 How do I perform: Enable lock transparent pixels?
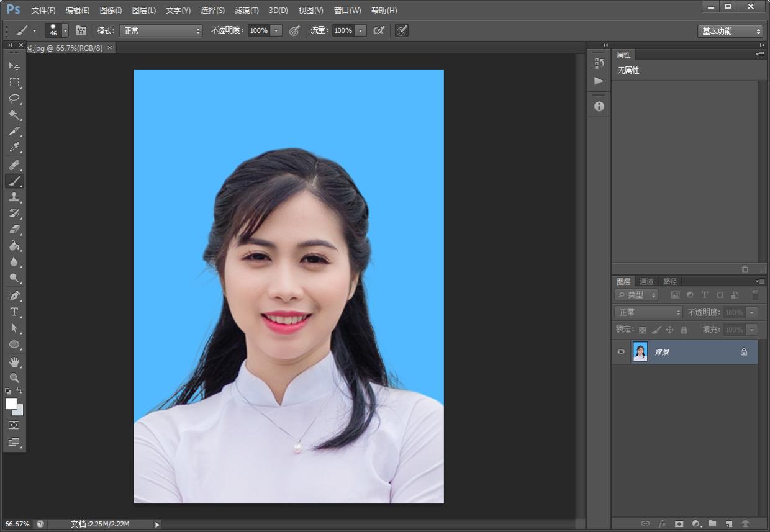click(x=642, y=330)
